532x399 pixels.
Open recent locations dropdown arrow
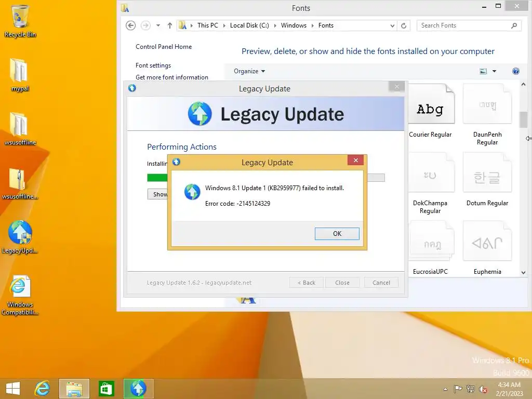point(158,25)
